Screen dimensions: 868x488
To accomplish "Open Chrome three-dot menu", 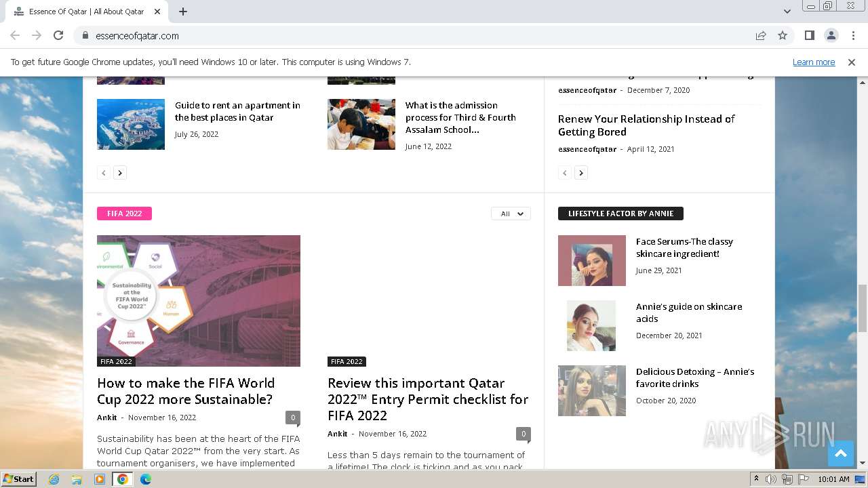I will (853, 35).
